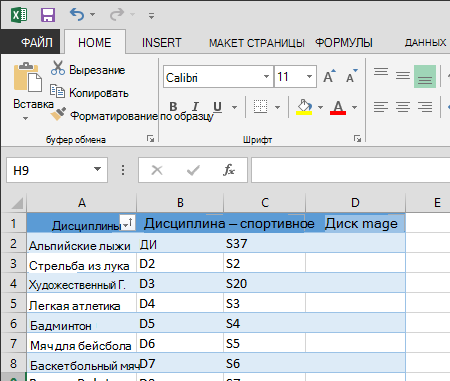The image size is (450, 381).
Task: Select cell containing S20
Action: tap(264, 283)
